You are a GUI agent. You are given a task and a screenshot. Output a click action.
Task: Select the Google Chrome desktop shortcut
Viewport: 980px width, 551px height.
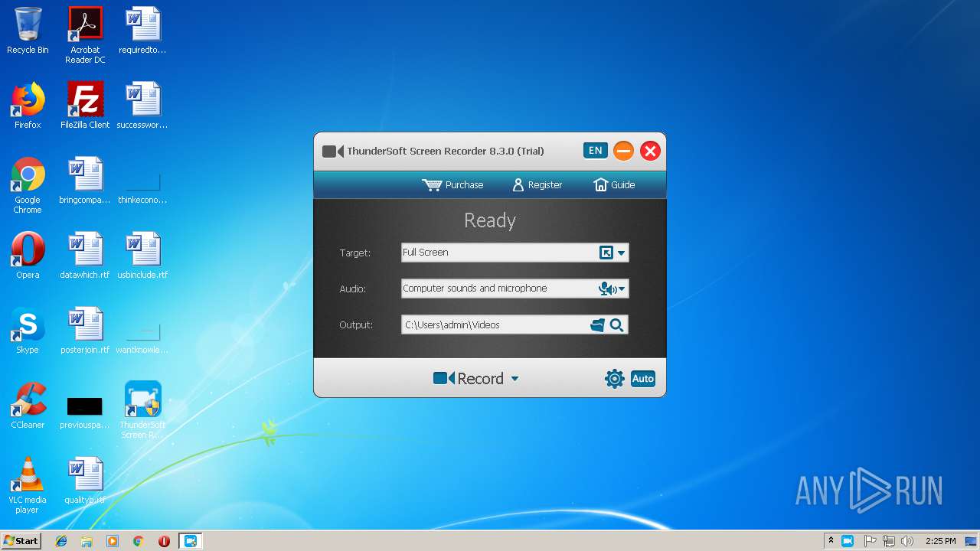(x=28, y=185)
